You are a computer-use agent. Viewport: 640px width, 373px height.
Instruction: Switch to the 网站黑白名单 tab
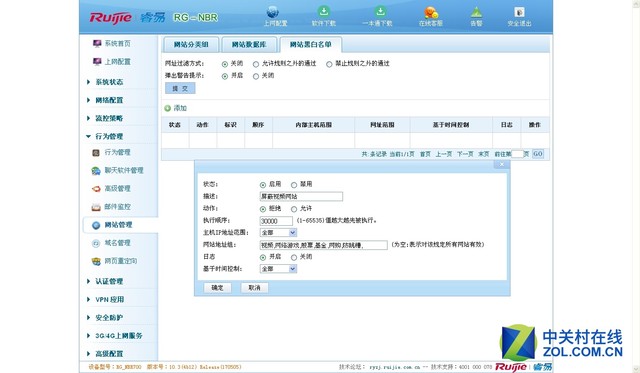coord(311,44)
